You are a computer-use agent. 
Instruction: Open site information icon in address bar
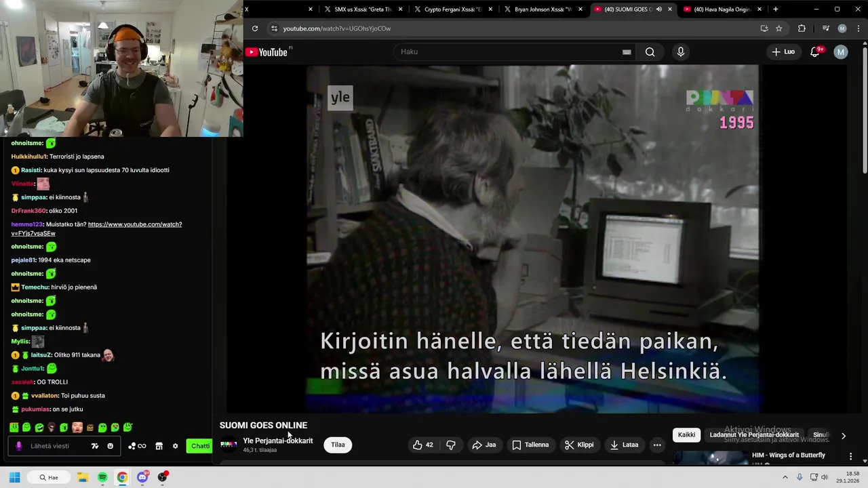[274, 28]
